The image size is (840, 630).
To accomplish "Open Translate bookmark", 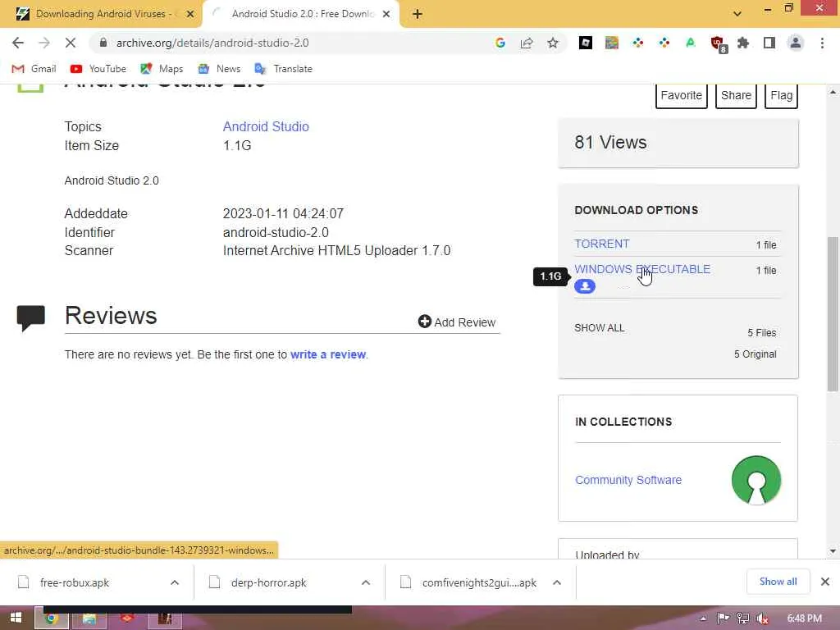I will pos(283,69).
